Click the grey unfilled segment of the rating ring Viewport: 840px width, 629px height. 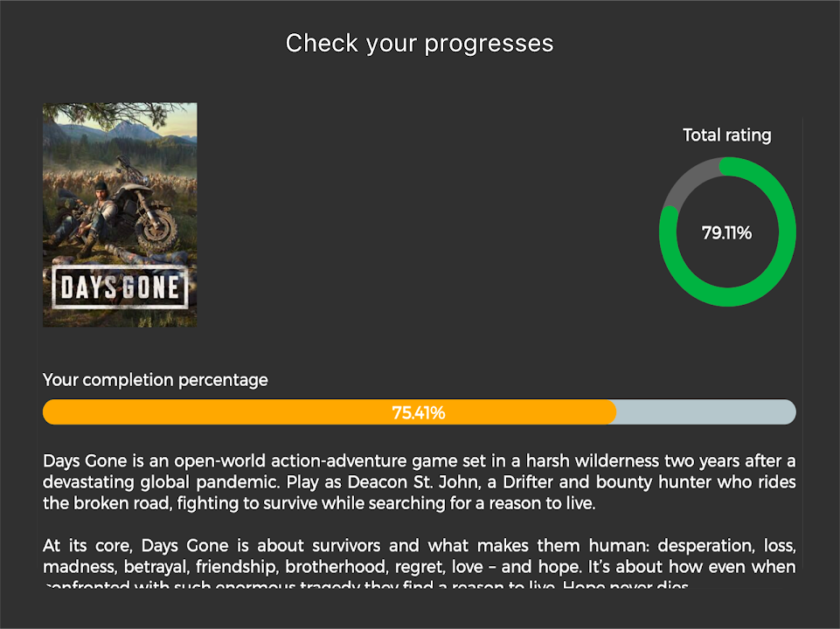coord(684,181)
